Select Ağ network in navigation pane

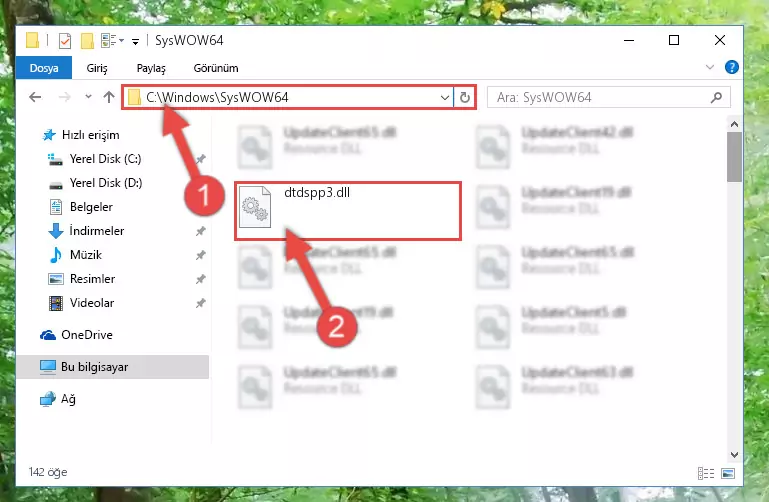pos(68,399)
